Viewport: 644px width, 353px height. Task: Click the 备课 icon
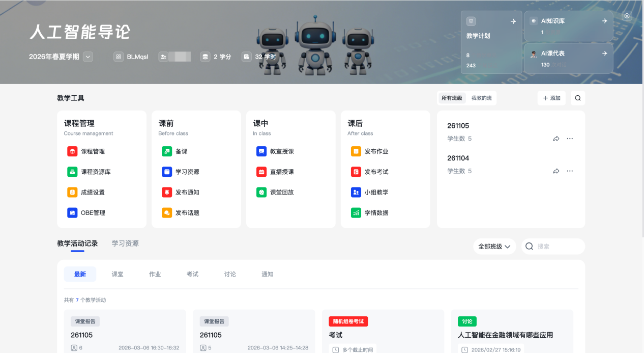tap(167, 151)
